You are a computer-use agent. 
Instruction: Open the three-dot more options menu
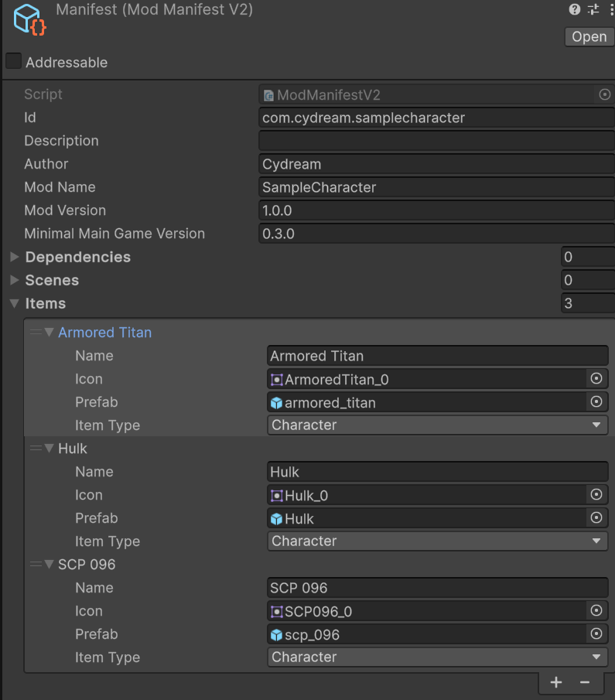click(611, 9)
